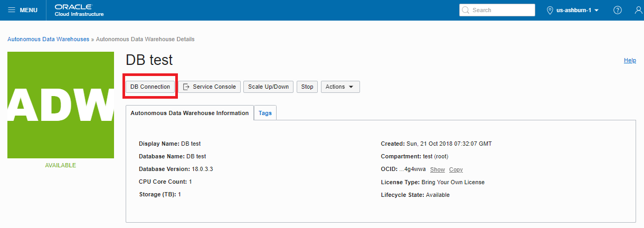This screenshot has width=644, height=228.
Task: Click the Database Version 18.0.3.3 value
Action: (x=202, y=169)
